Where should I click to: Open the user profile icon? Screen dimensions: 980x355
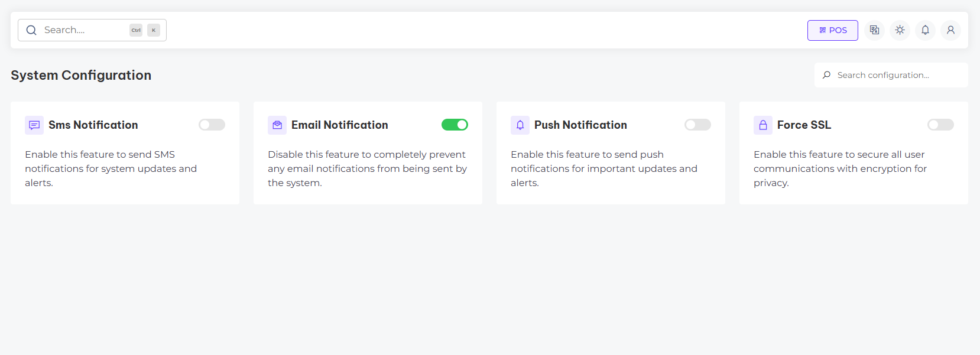point(950,30)
